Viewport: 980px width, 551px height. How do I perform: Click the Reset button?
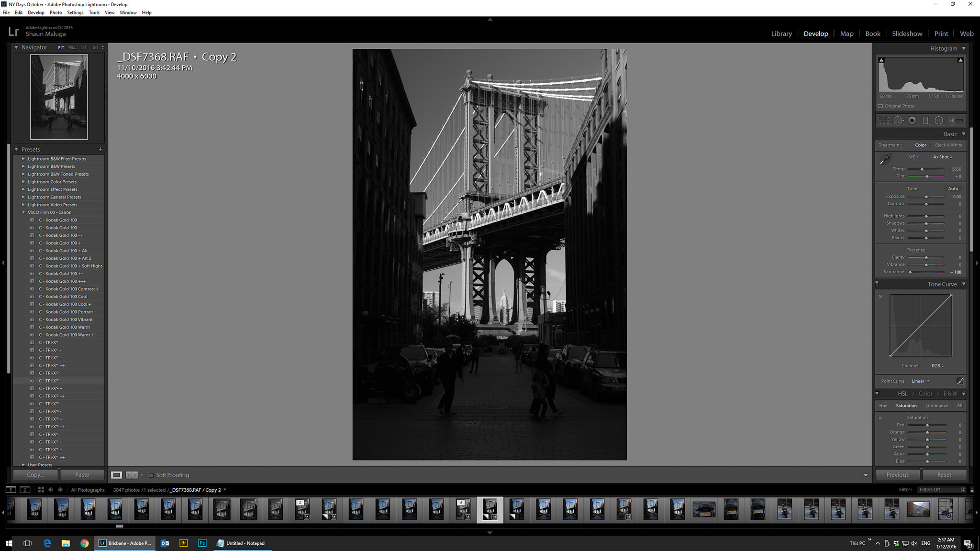(944, 475)
